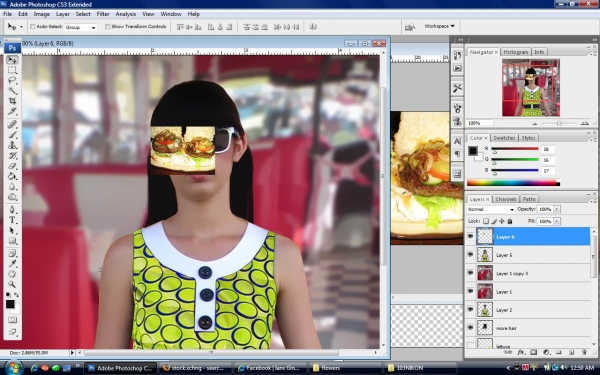600x375 pixels.
Task: Toggle visibility of Layer 1
Action: tap(470, 291)
